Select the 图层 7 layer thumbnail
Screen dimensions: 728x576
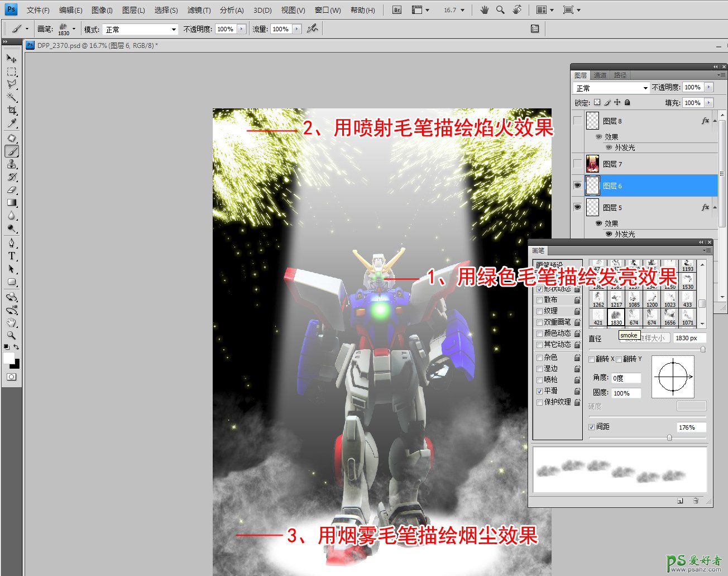(592, 164)
